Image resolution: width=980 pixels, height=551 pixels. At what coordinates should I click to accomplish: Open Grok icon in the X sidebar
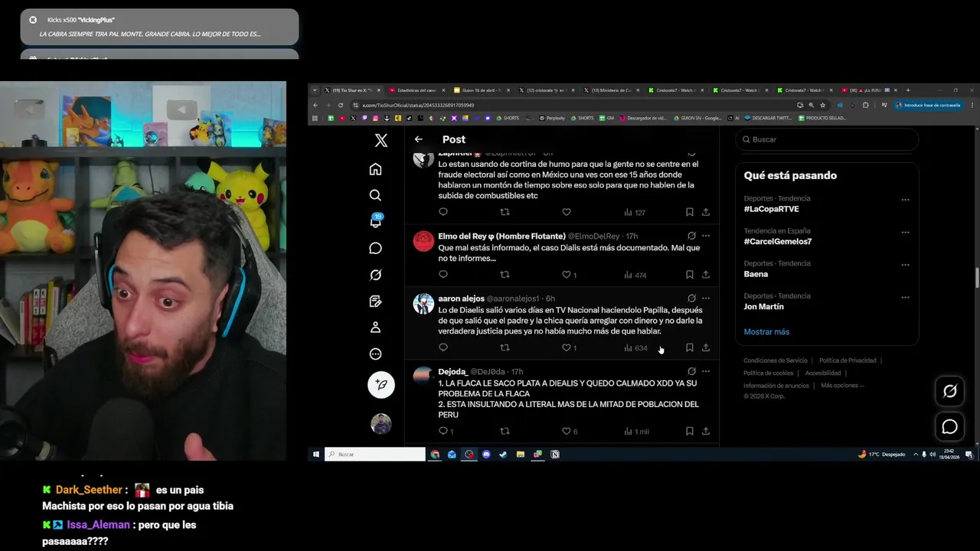point(375,275)
